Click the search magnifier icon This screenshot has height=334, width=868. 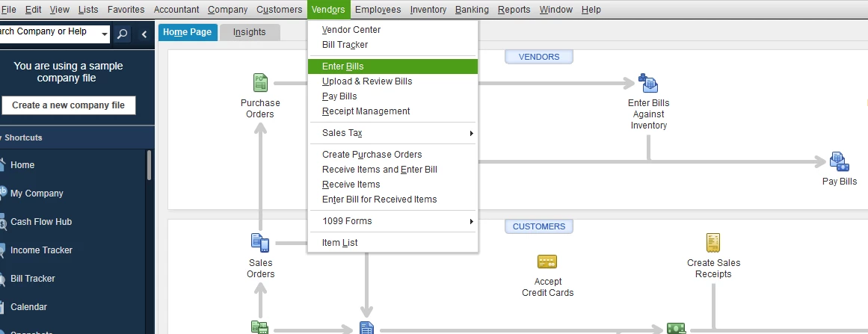[x=123, y=34]
